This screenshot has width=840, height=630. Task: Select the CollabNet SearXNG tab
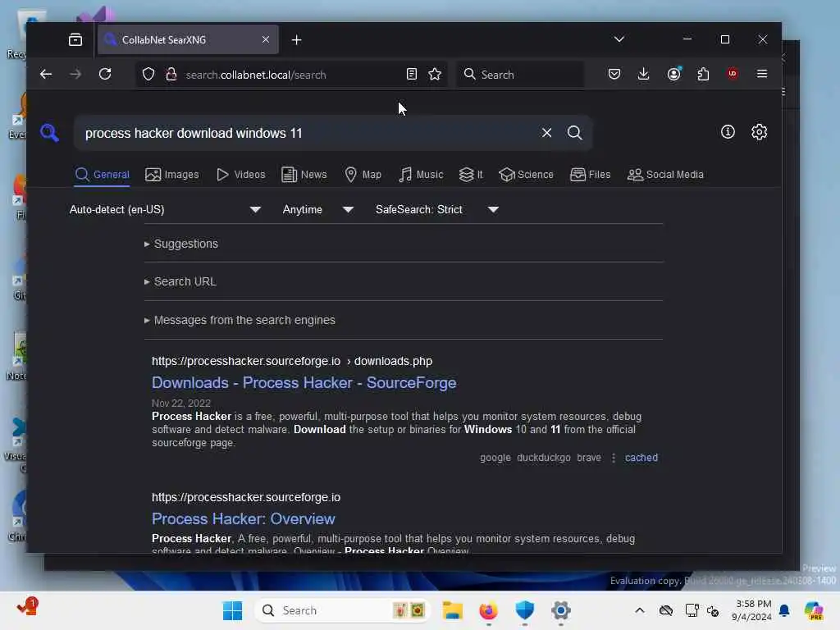click(188, 39)
